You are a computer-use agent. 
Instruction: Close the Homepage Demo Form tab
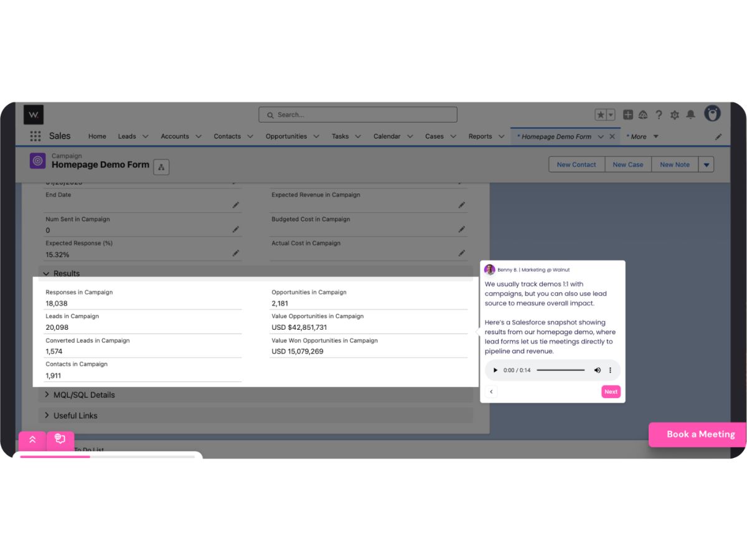click(x=612, y=136)
